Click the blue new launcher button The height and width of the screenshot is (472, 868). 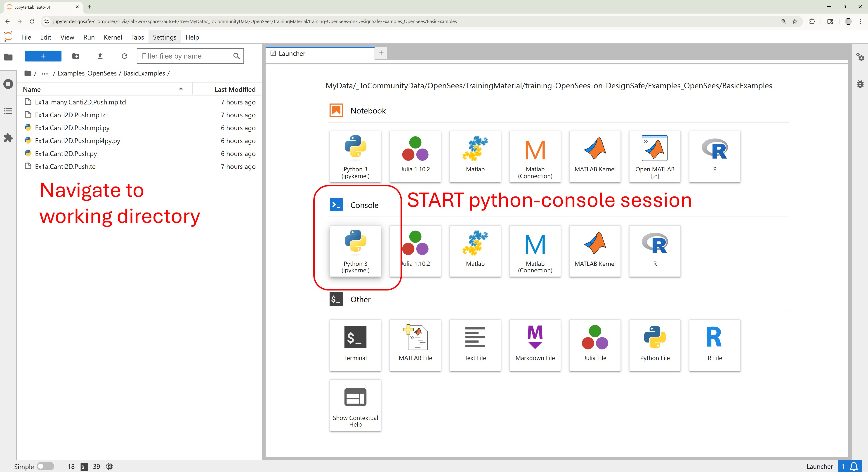point(43,56)
